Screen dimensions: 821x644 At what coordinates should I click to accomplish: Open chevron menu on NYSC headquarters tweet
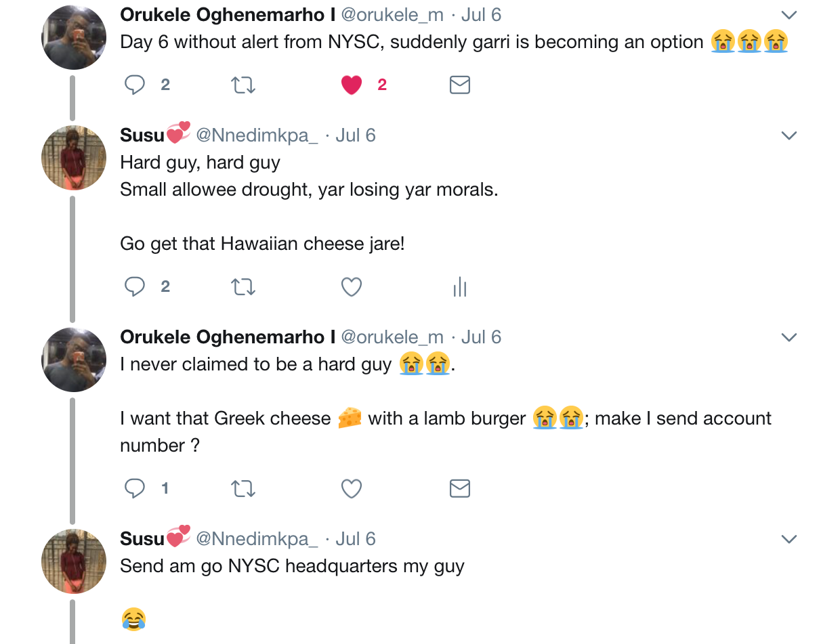point(788,539)
